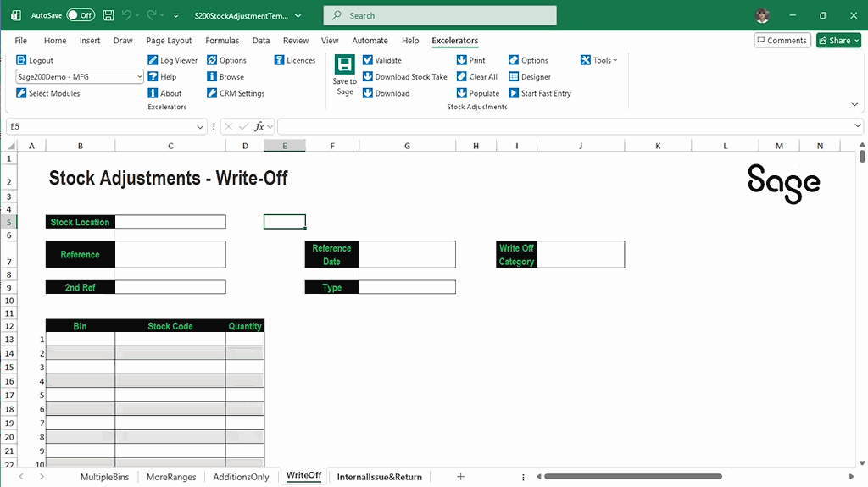The height and width of the screenshot is (487, 868).
Task: Select row 13 header
Action: [x=8, y=340]
